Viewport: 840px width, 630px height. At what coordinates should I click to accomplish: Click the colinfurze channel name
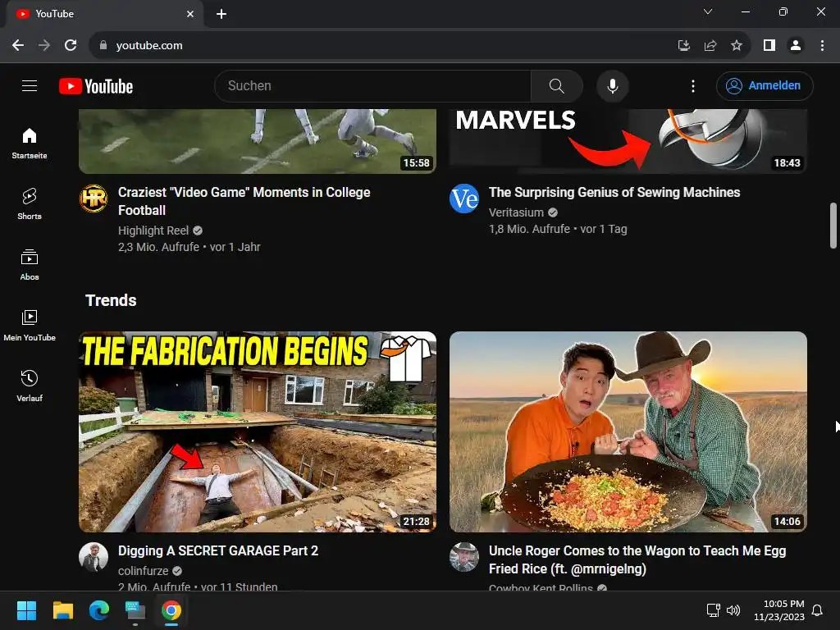[x=143, y=571]
